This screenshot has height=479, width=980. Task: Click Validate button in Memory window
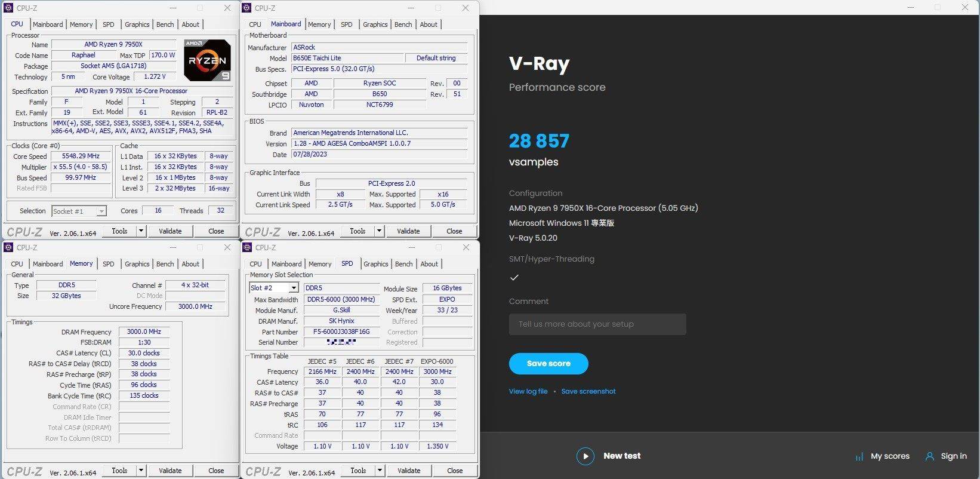point(170,471)
